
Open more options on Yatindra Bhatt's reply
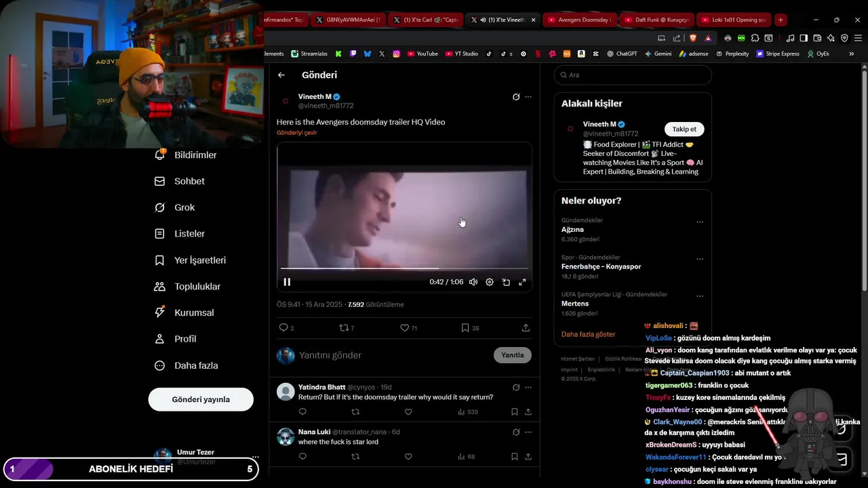(528, 388)
